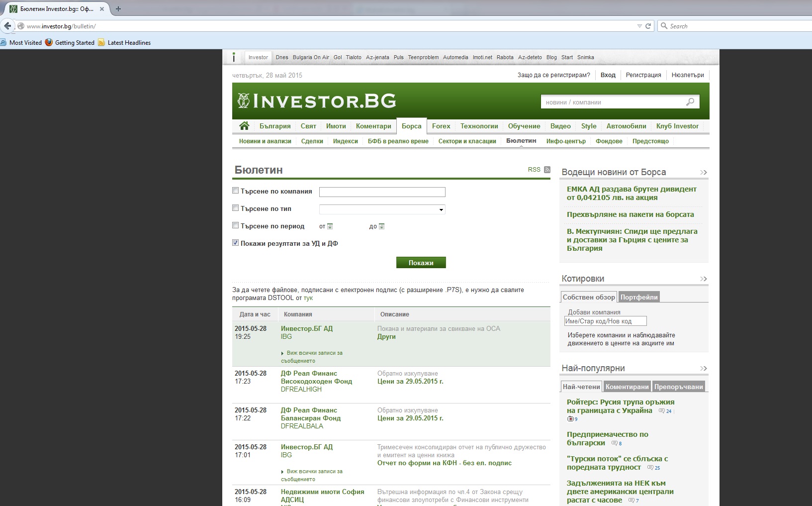Click the 'i' logo in top network bar
This screenshot has width=812, height=506.
pos(234,57)
